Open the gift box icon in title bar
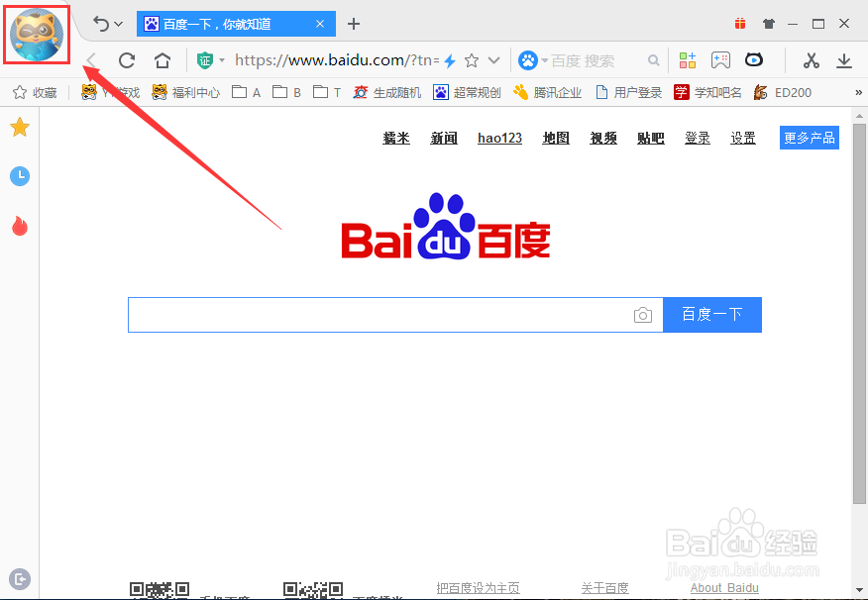 [740, 23]
